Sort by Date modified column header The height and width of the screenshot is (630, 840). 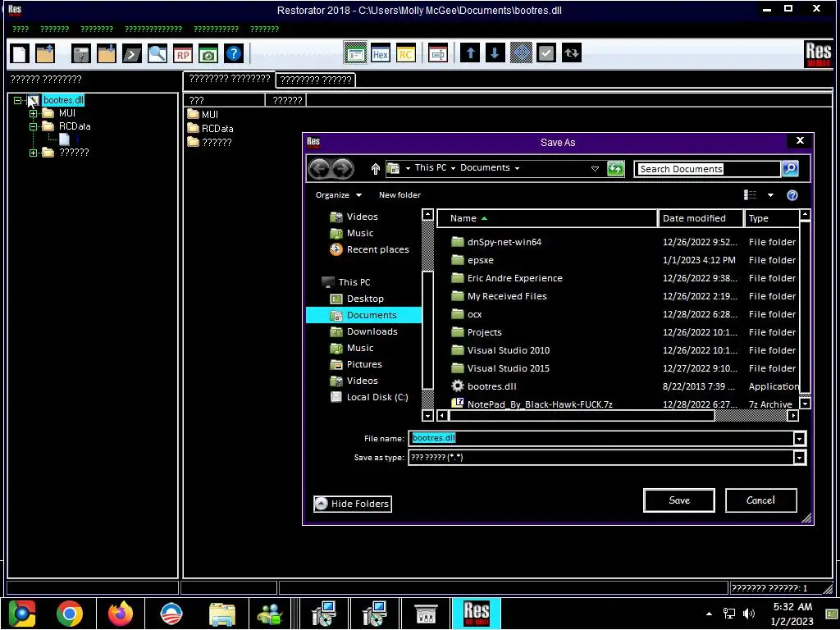(701, 218)
